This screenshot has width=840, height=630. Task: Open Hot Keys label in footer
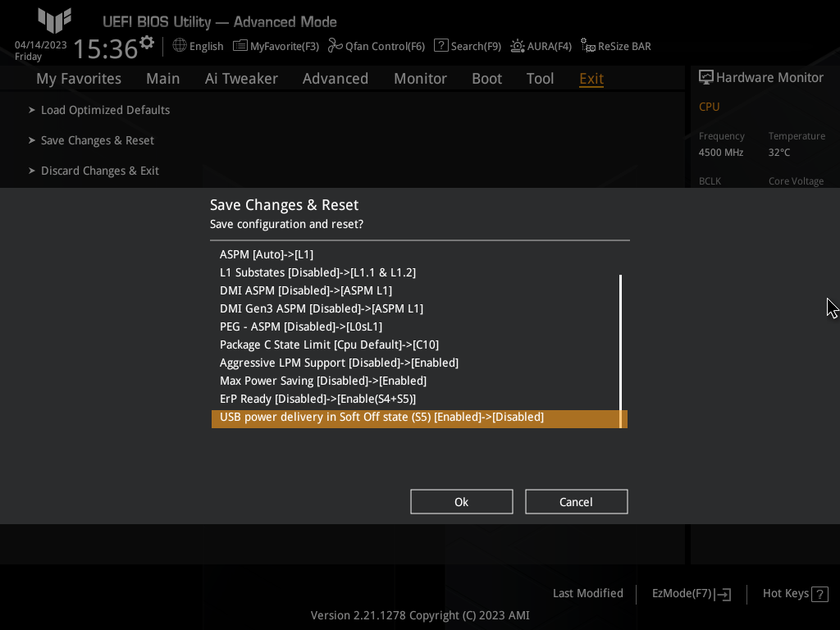tap(785, 593)
